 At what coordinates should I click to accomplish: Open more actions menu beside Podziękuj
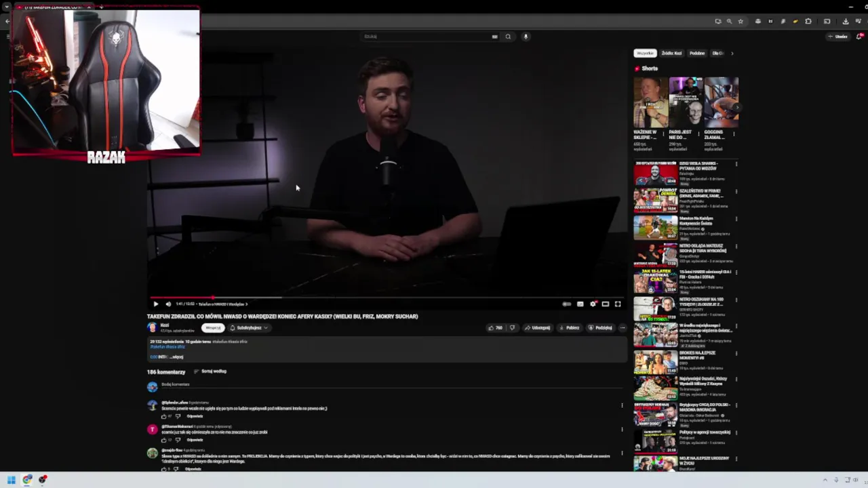point(623,328)
